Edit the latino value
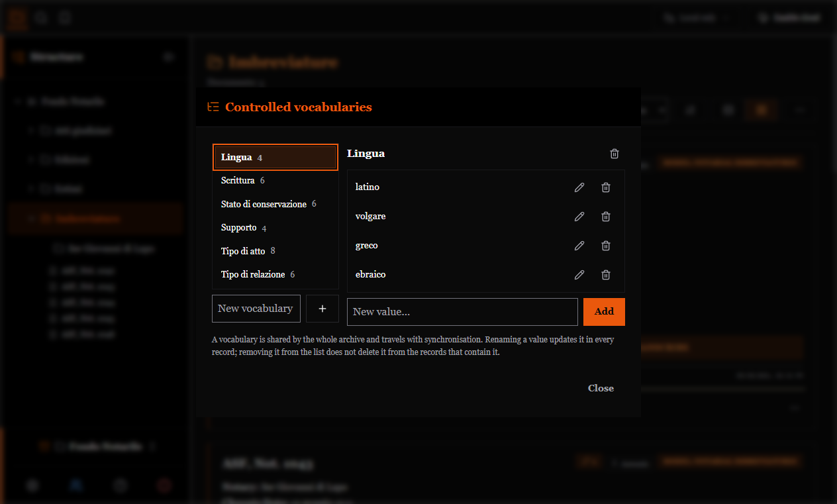 tap(579, 187)
